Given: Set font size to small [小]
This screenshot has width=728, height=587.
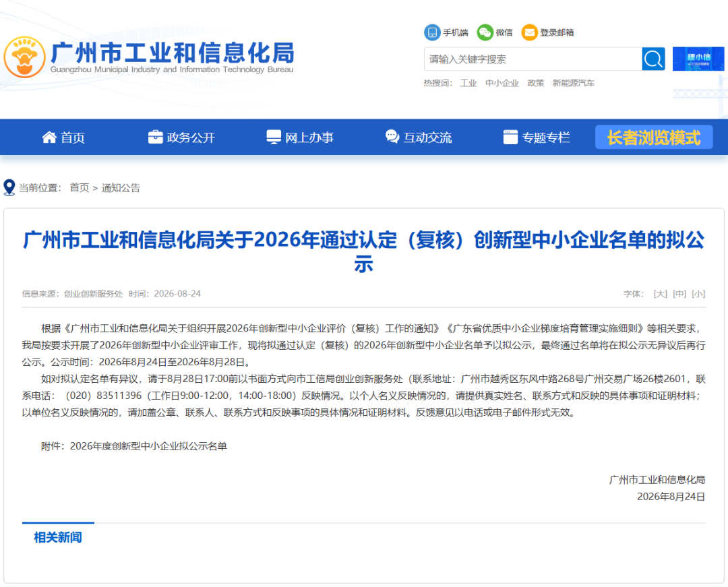Looking at the screenshot, I should click(x=698, y=294).
